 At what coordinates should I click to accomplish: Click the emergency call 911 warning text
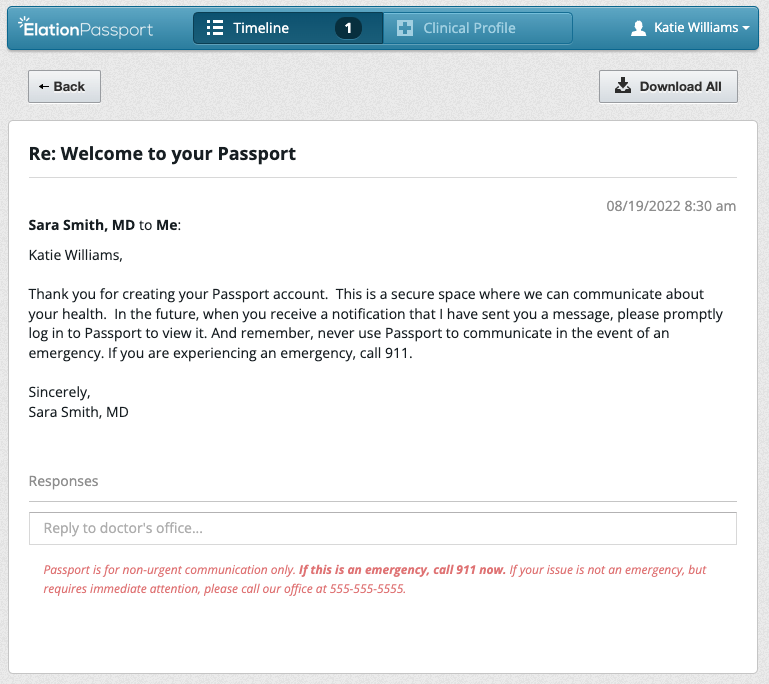click(402, 570)
